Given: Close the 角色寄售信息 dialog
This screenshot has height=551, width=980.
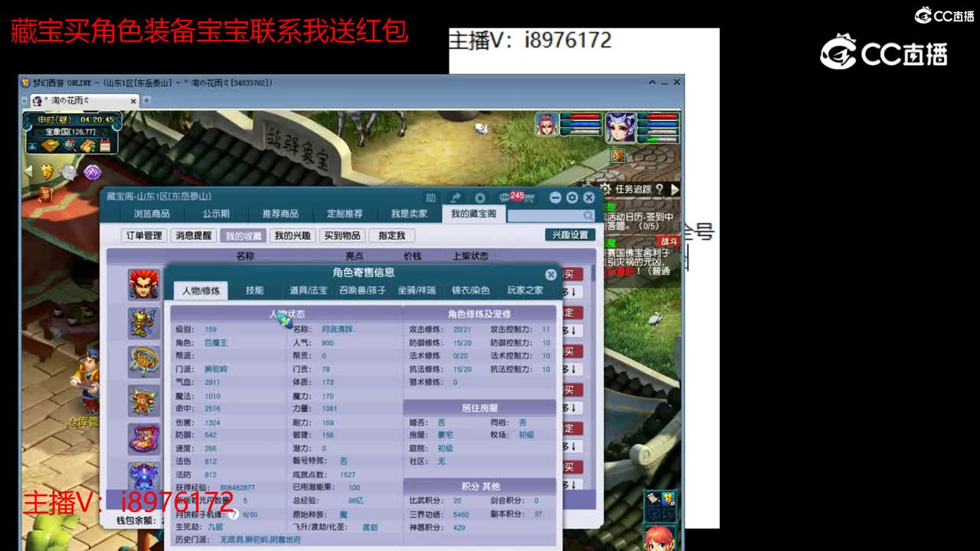Looking at the screenshot, I should (x=550, y=274).
